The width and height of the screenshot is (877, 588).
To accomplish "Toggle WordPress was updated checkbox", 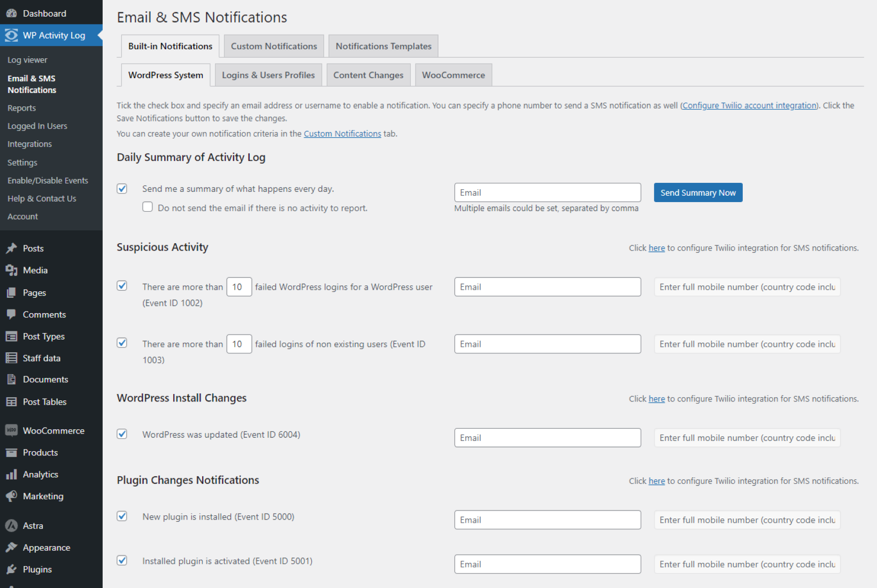I will pyautogui.click(x=122, y=434).
